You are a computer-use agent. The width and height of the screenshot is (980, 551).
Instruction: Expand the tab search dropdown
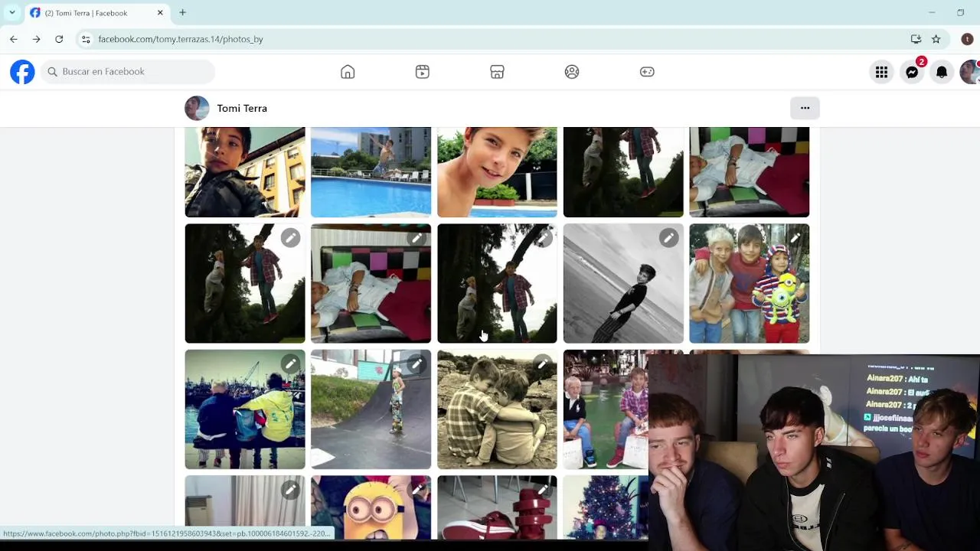11,13
